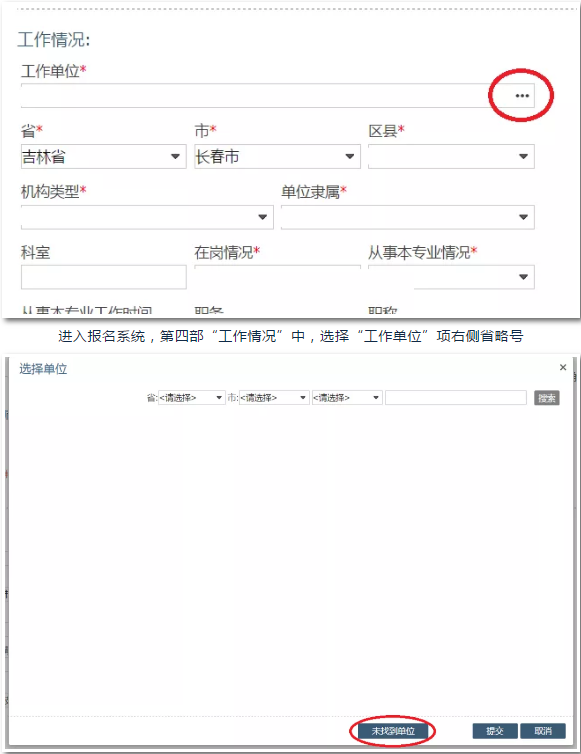Click the 工作单位 text field
This screenshot has width=581, height=754.
pyautogui.click(x=265, y=96)
